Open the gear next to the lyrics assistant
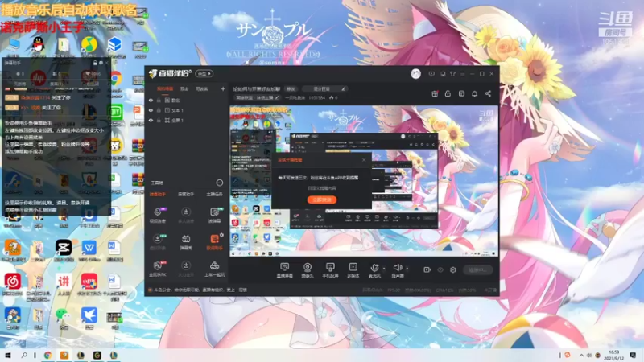Viewport: 644px width, 362px height. 222,235
